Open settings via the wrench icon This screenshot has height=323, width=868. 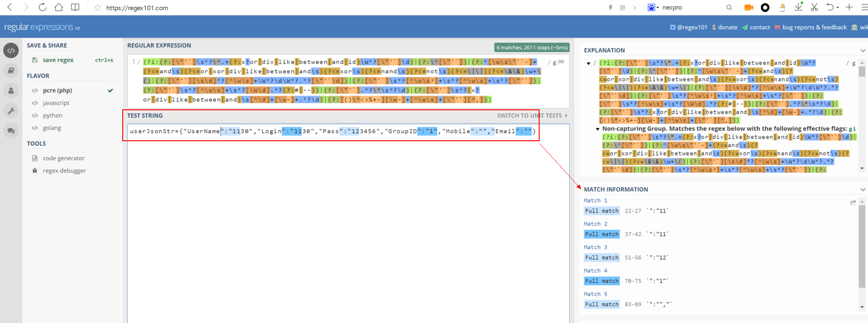[x=11, y=111]
